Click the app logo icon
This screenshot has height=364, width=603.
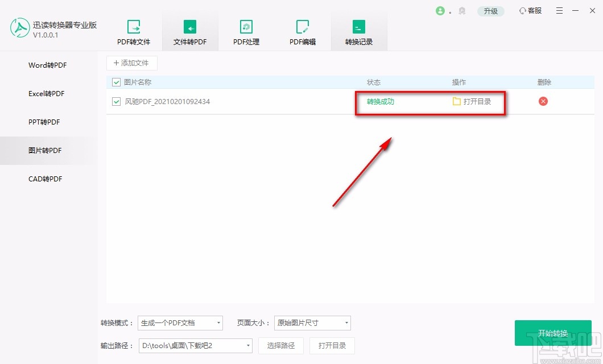click(x=19, y=27)
